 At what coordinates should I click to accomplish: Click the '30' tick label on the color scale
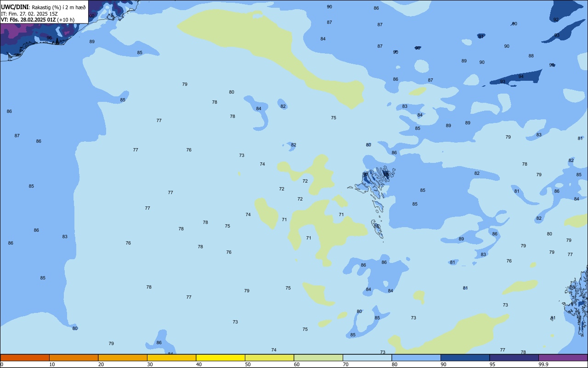point(150,364)
